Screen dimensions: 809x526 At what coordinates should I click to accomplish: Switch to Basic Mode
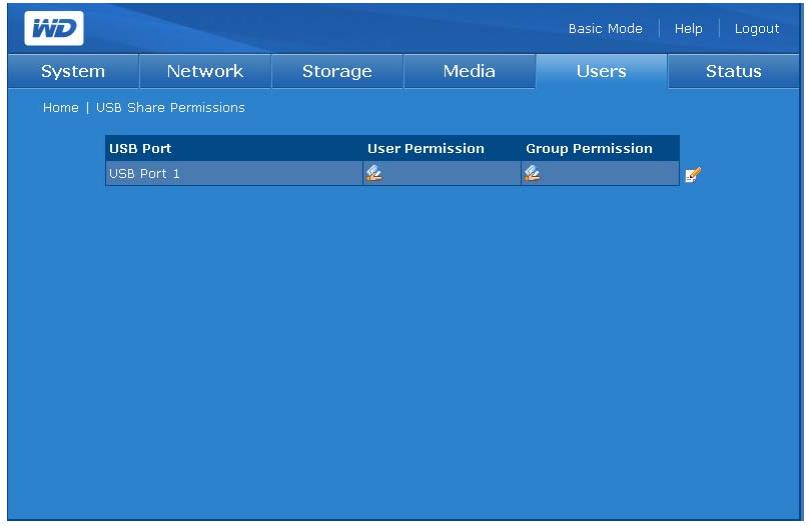[605, 29]
